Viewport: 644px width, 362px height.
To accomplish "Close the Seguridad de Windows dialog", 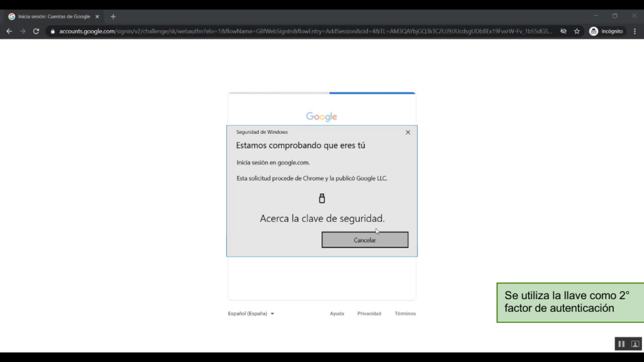I will click(408, 132).
